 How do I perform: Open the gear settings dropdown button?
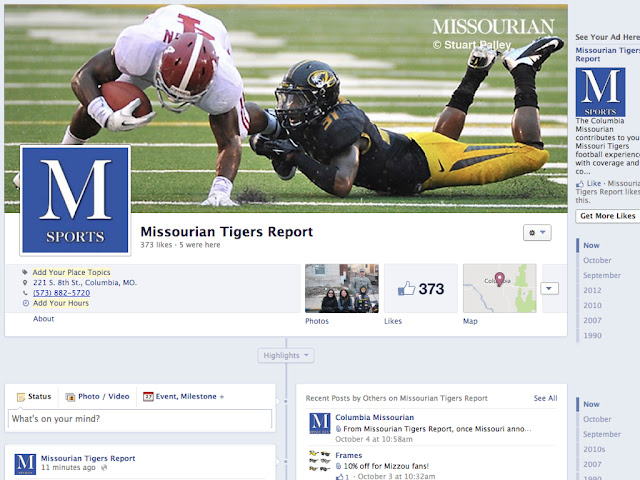click(x=537, y=233)
